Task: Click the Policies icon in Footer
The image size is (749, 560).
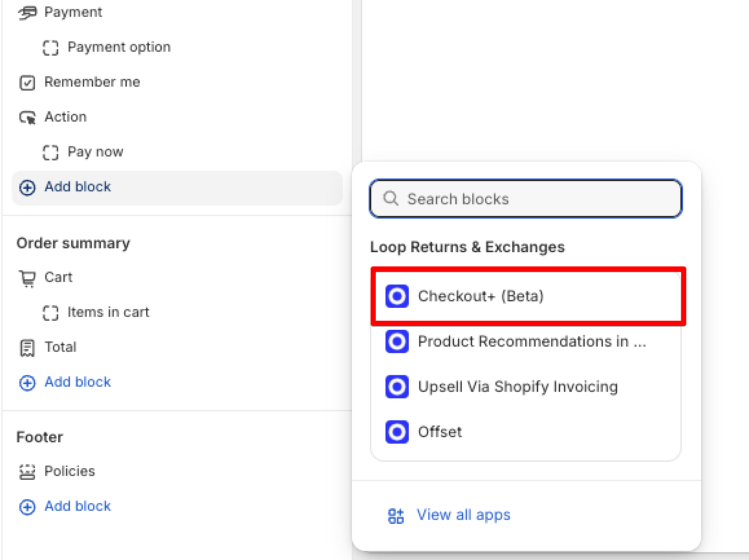Action: [x=27, y=472]
